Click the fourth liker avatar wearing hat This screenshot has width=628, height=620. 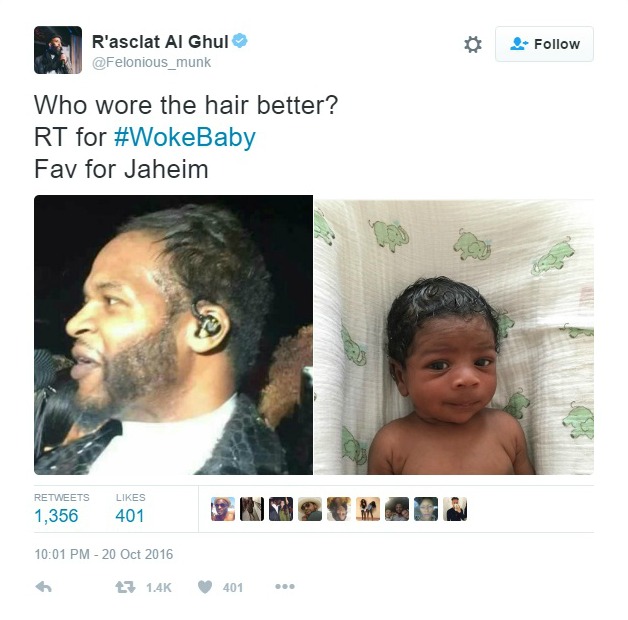pyautogui.click(x=310, y=509)
